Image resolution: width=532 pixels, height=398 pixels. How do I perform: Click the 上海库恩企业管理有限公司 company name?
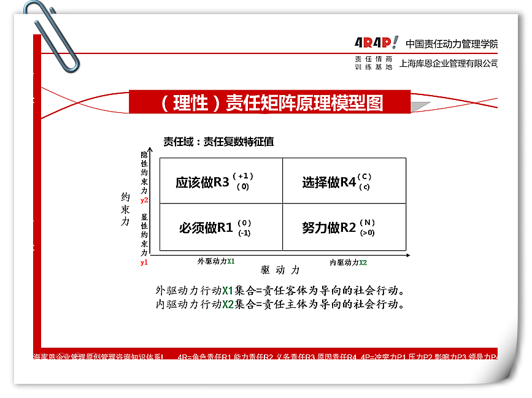click(449, 63)
